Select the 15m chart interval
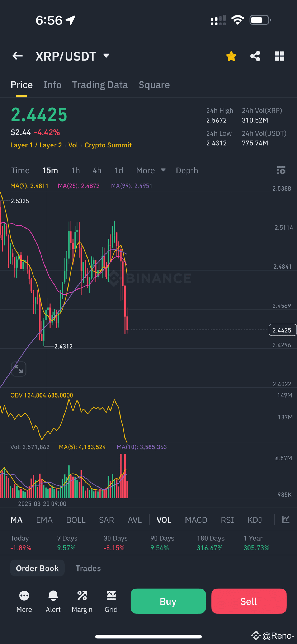The height and width of the screenshot is (644, 297). point(50,170)
